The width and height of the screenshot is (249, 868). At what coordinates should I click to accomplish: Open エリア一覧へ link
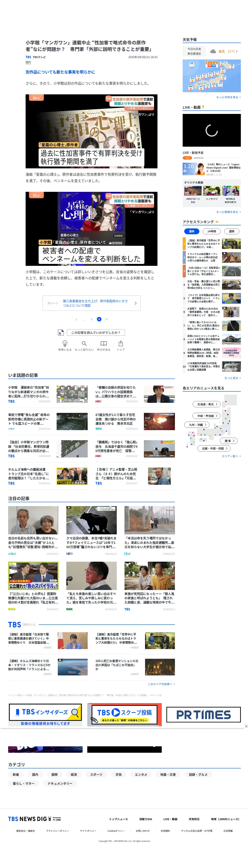point(231,456)
